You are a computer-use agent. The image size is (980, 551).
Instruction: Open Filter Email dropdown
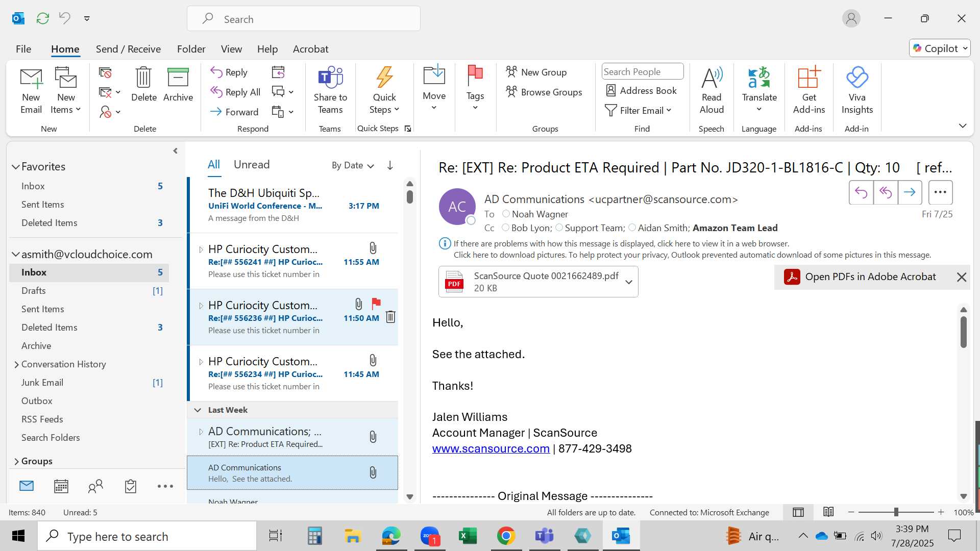(x=638, y=110)
